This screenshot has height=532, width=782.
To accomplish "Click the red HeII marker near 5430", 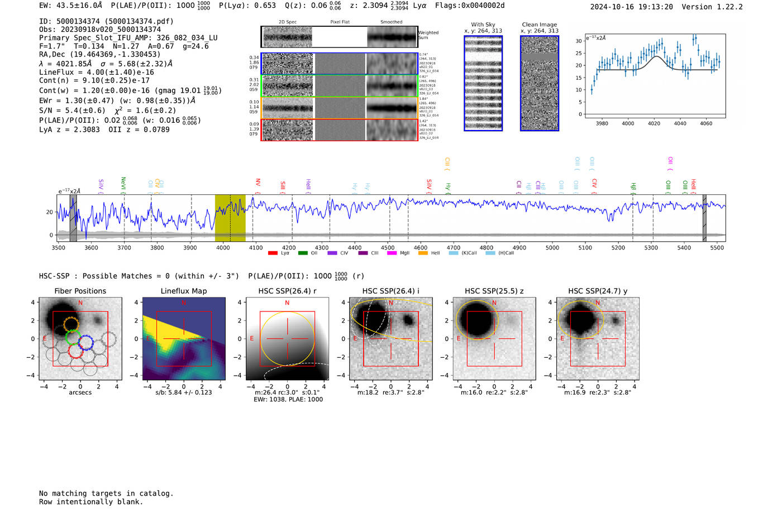I will pyautogui.click(x=693, y=186).
